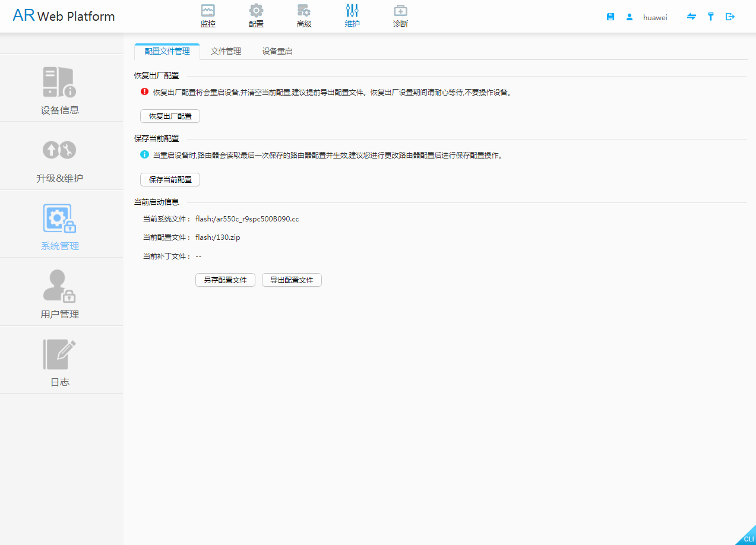Switch to the 设备重启 tab
This screenshot has width=756, height=545.
[277, 51]
